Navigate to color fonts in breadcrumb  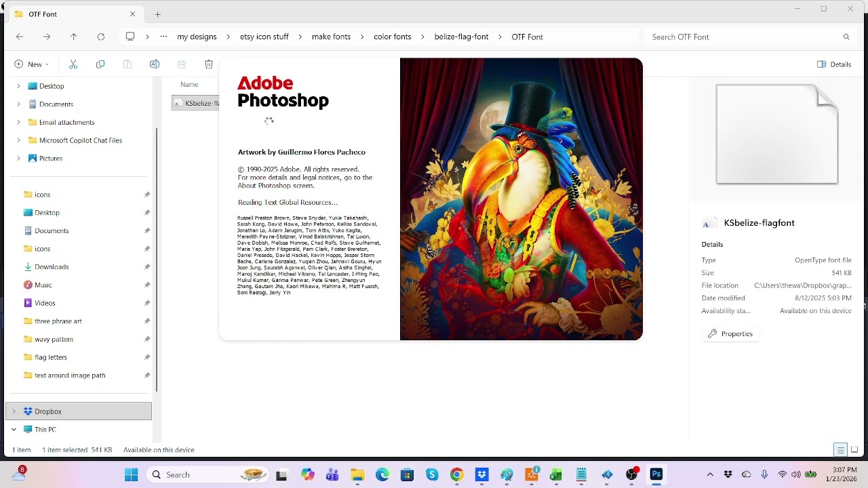pos(393,37)
